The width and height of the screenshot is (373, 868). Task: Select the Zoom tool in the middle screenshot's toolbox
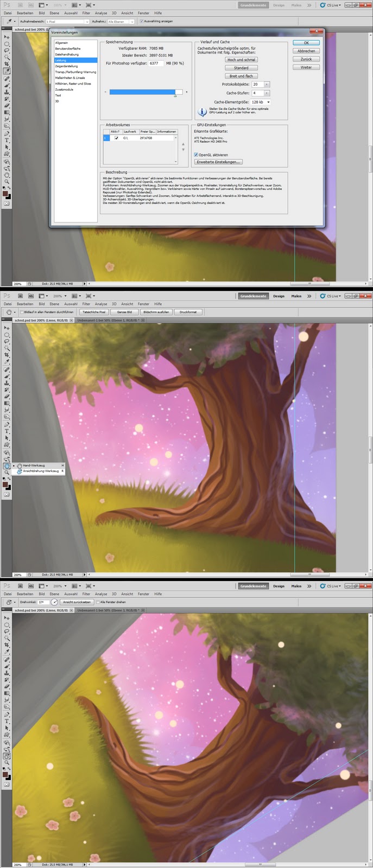pos(7,473)
